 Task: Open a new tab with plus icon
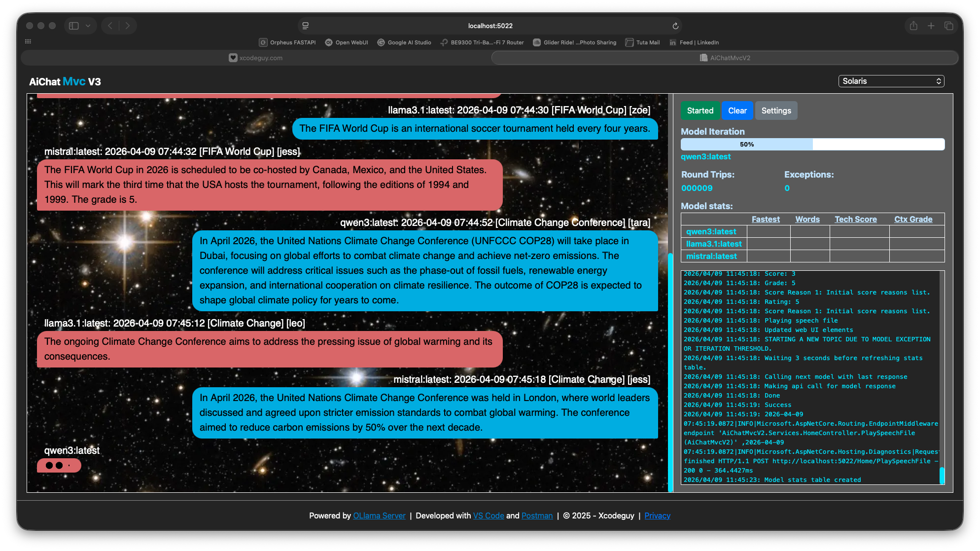[x=931, y=26]
